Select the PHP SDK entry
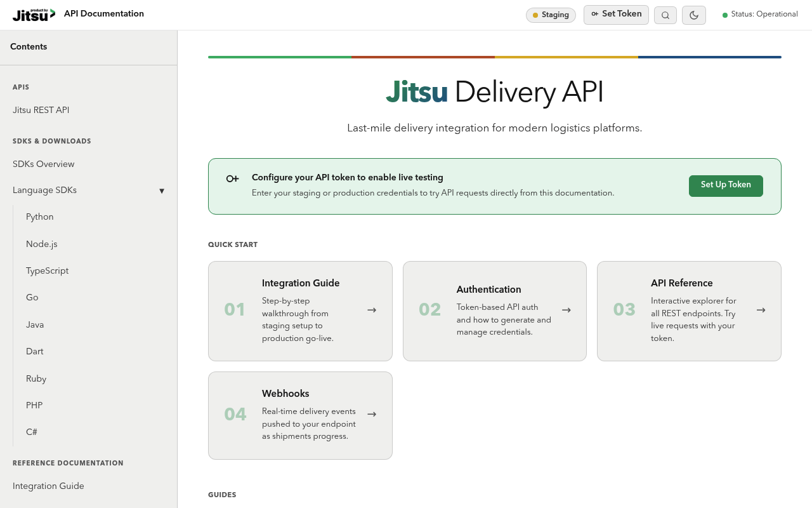The width and height of the screenshot is (812, 508). (x=34, y=406)
